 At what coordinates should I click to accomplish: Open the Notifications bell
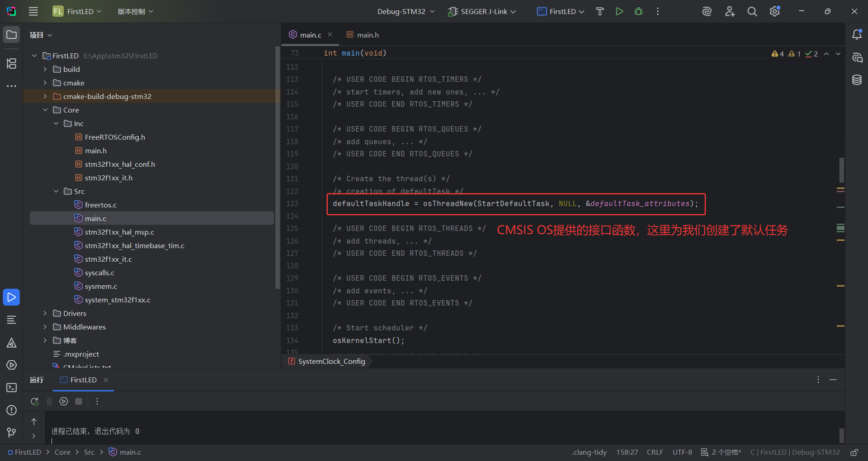(857, 35)
